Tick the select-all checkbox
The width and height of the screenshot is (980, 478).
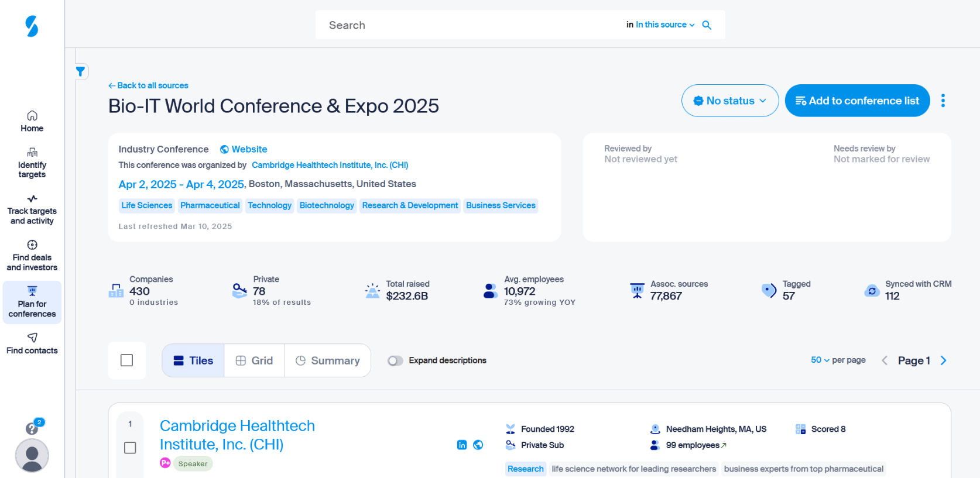(126, 360)
